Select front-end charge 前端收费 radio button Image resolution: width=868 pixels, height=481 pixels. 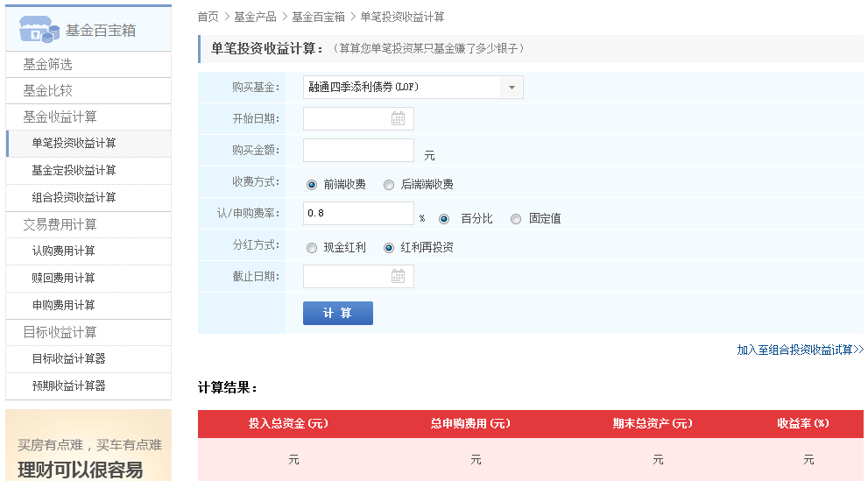[x=312, y=185]
